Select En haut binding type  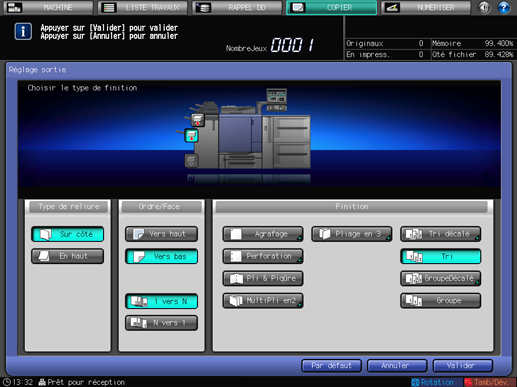coord(68,256)
